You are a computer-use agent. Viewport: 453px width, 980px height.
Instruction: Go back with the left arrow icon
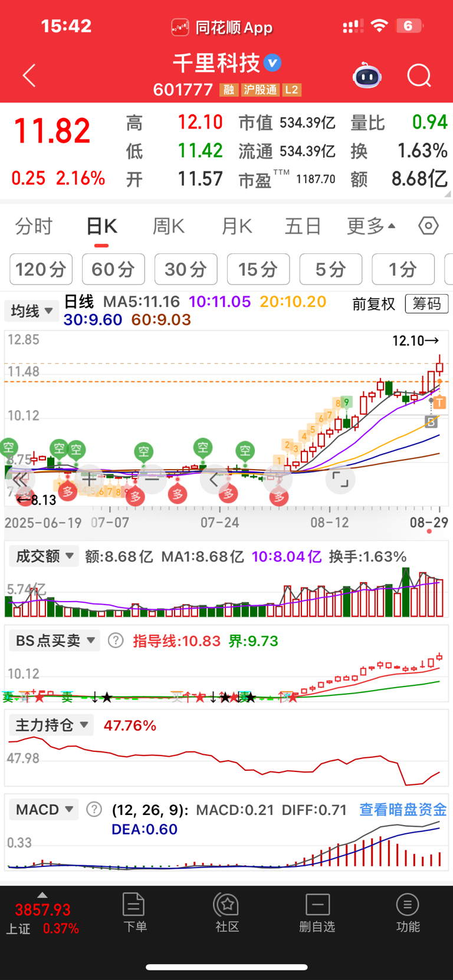coord(29,75)
